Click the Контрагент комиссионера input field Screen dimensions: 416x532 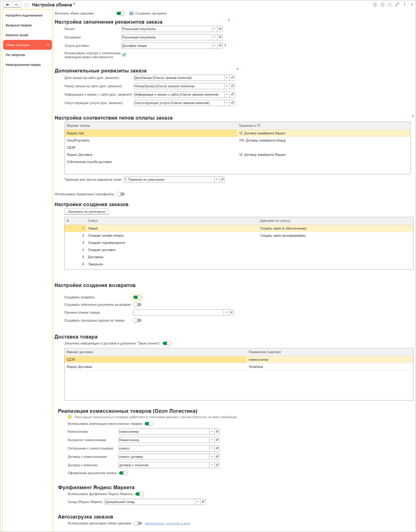click(x=163, y=440)
